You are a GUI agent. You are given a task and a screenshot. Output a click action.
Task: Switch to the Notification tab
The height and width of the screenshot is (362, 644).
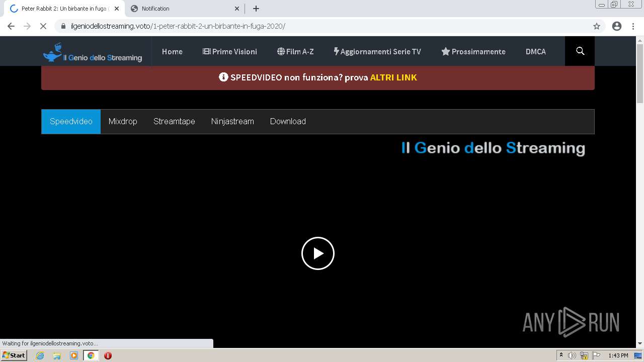coord(185,9)
